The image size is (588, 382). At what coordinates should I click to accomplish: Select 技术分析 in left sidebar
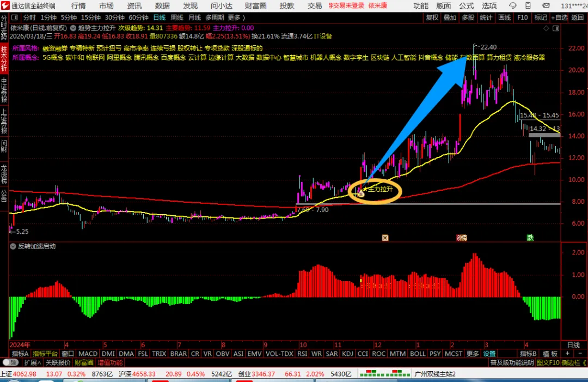pyautogui.click(x=4, y=58)
